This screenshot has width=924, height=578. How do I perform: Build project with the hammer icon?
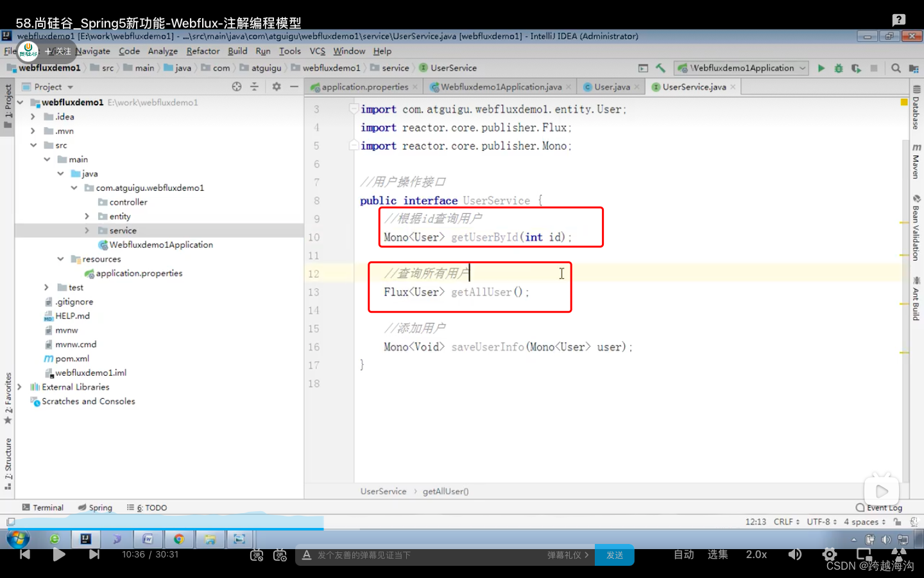coord(660,68)
